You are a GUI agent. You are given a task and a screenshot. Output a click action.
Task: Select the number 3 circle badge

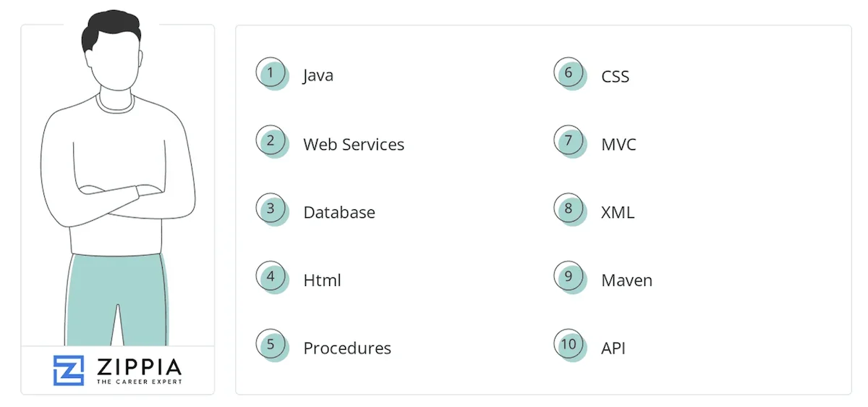(x=271, y=209)
